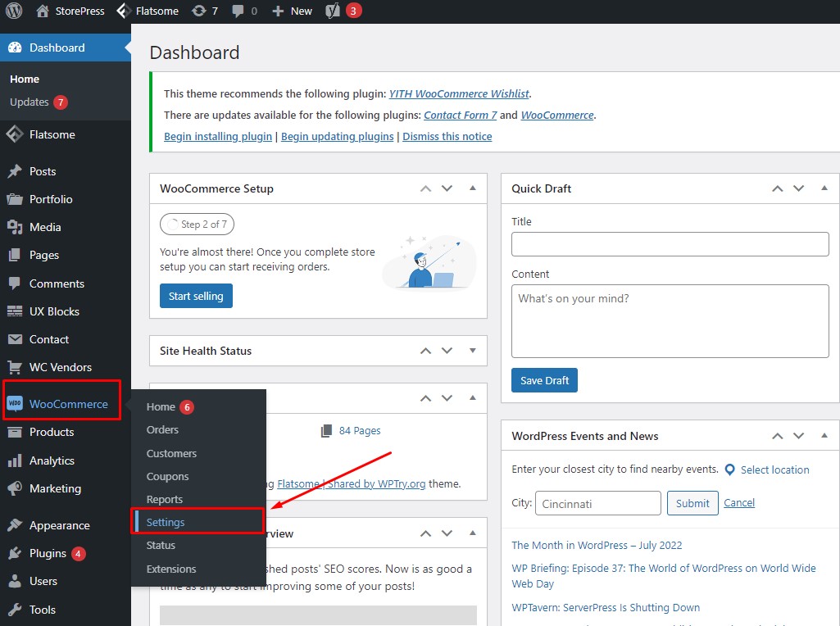Move the Quick Draft panel down
This screenshot has width=840, height=626.
(799, 188)
